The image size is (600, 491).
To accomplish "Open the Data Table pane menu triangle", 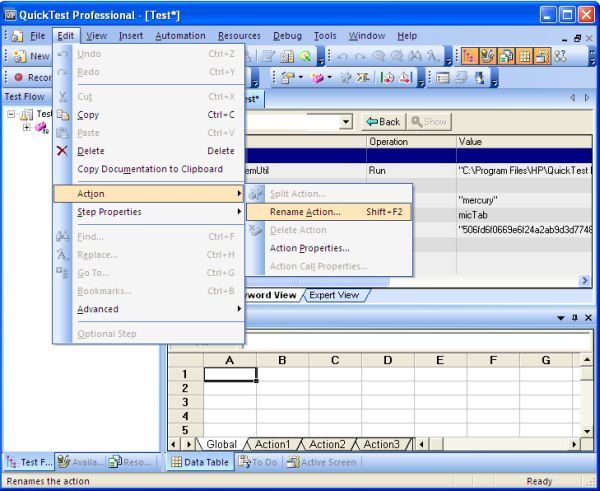I will tap(561, 318).
